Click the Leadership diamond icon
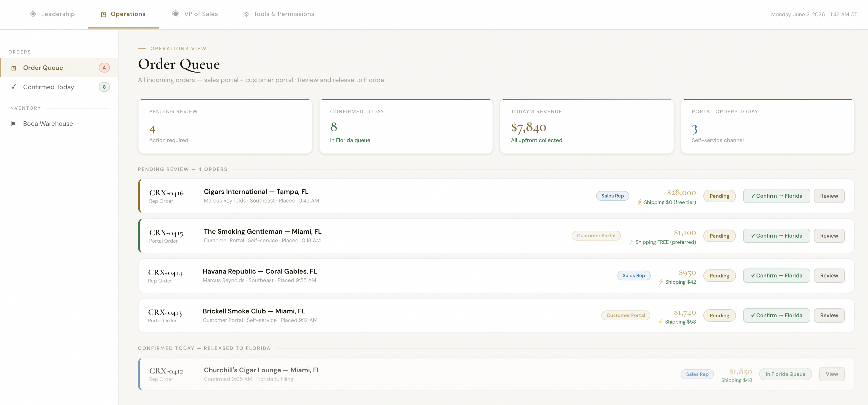 coord(33,14)
